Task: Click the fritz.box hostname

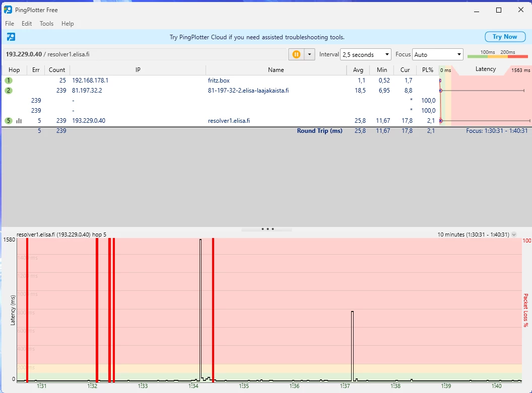Action: tap(219, 81)
